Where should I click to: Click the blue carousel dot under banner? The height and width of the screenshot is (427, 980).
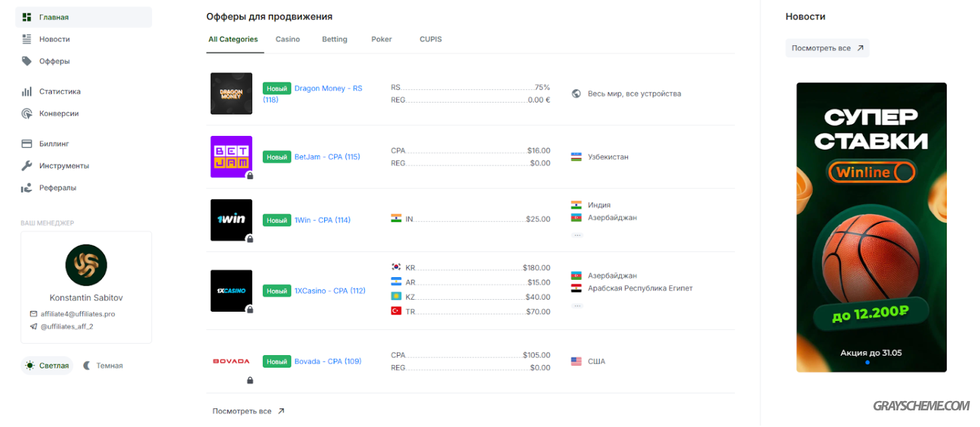point(867,363)
